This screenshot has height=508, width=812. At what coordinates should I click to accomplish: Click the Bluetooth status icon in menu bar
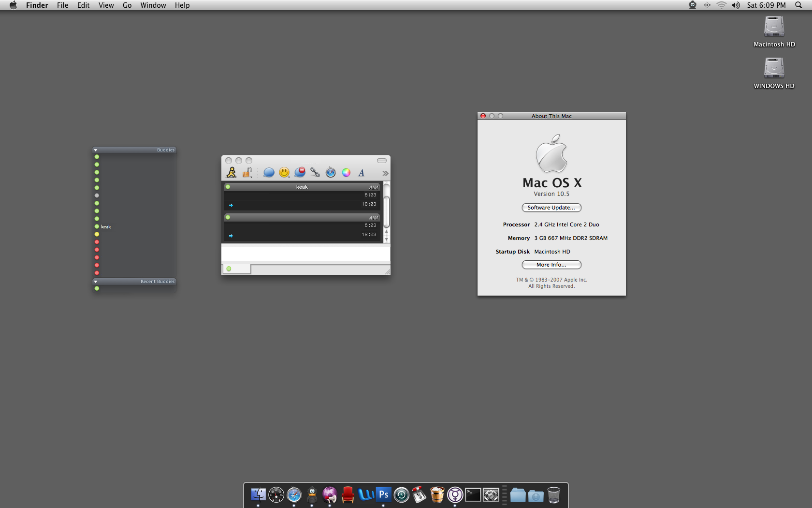tap(707, 5)
